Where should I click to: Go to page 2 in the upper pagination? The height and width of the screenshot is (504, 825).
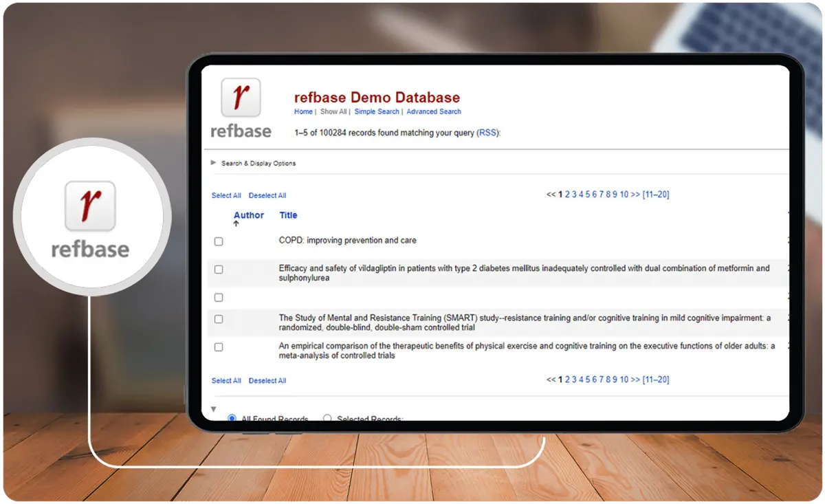click(567, 195)
